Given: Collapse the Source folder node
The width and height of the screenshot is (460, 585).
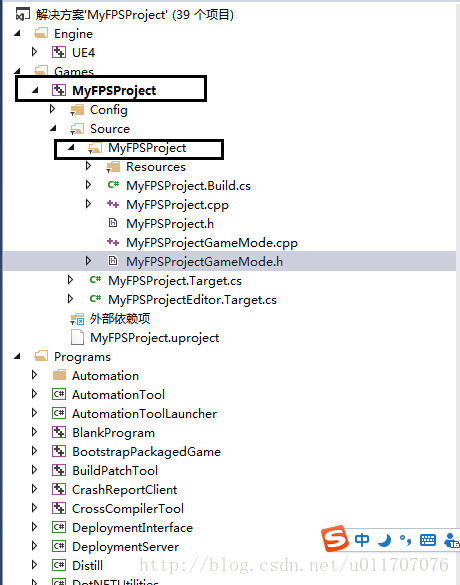Looking at the screenshot, I should (53, 129).
